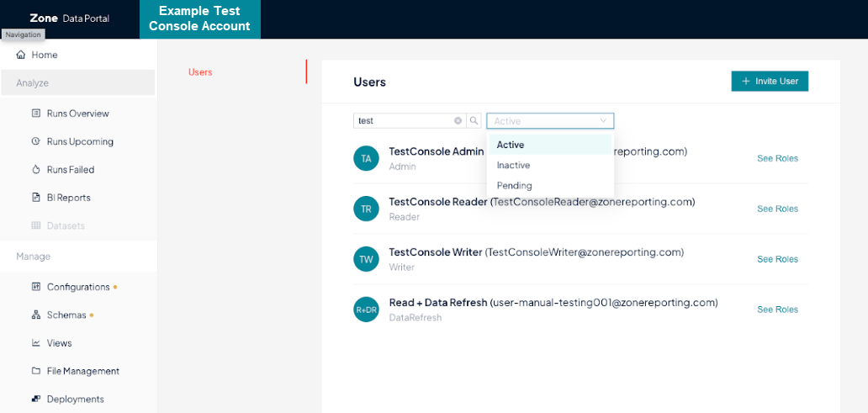The width and height of the screenshot is (868, 413).
Task: Click the Schemas hierarchy icon
Action: click(x=36, y=315)
